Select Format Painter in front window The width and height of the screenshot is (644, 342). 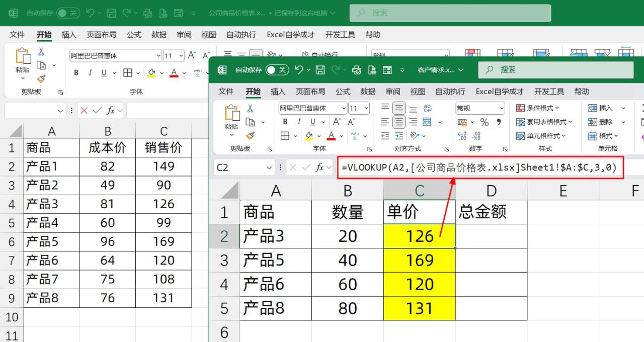pyautogui.click(x=250, y=135)
